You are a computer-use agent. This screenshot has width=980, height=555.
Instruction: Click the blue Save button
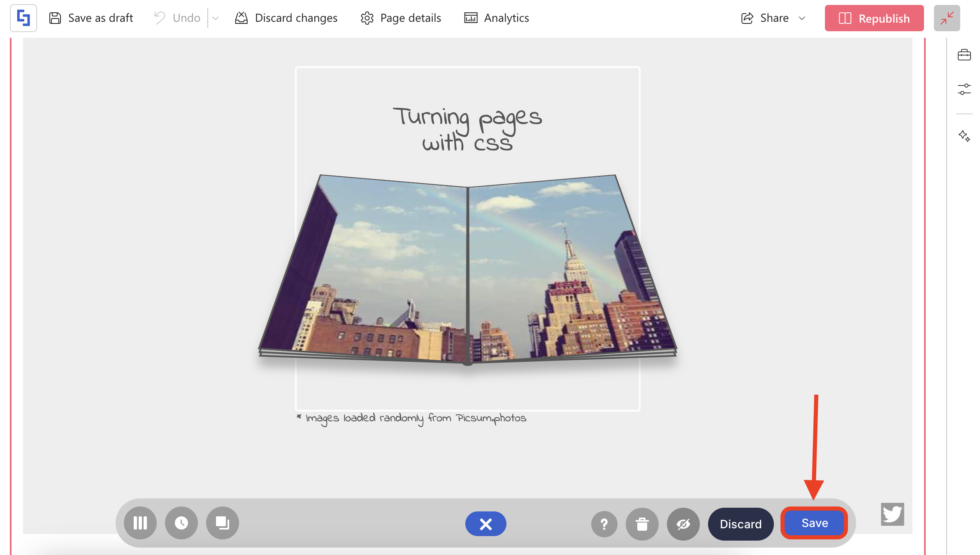pyautogui.click(x=814, y=523)
